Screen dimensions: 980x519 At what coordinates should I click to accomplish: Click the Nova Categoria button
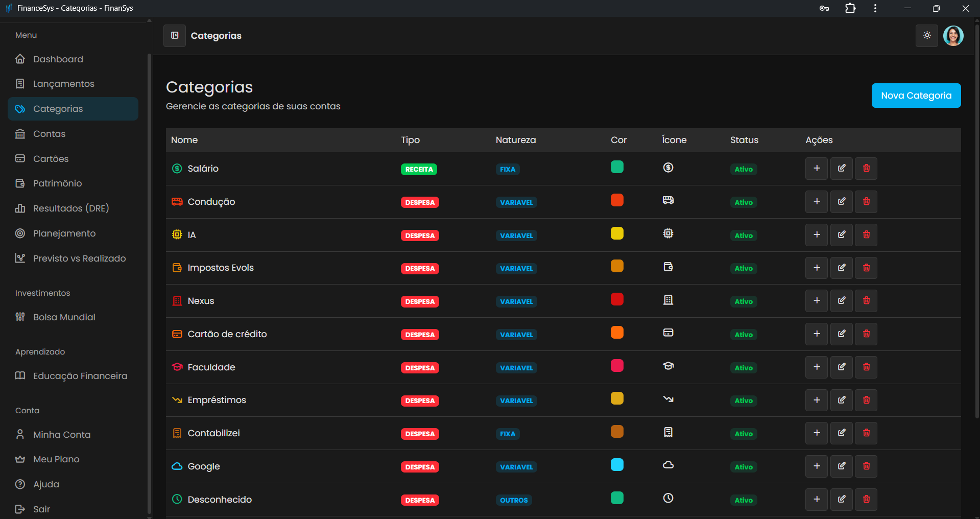coord(916,96)
